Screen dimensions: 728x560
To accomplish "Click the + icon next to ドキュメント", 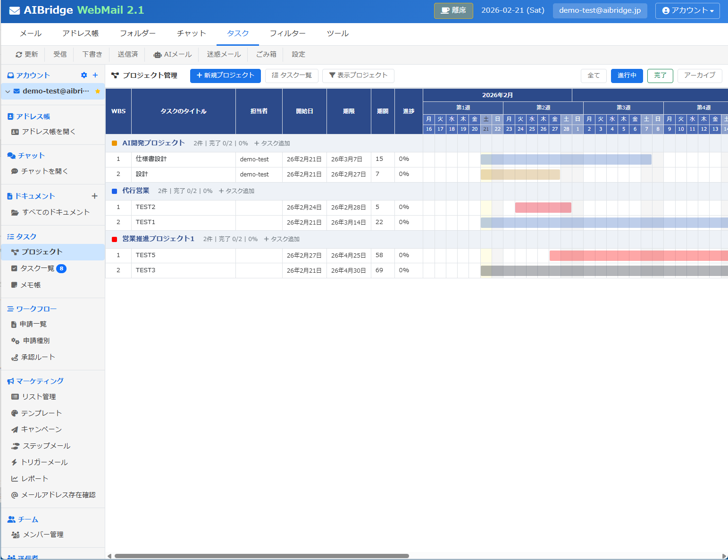I will pos(95,196).
